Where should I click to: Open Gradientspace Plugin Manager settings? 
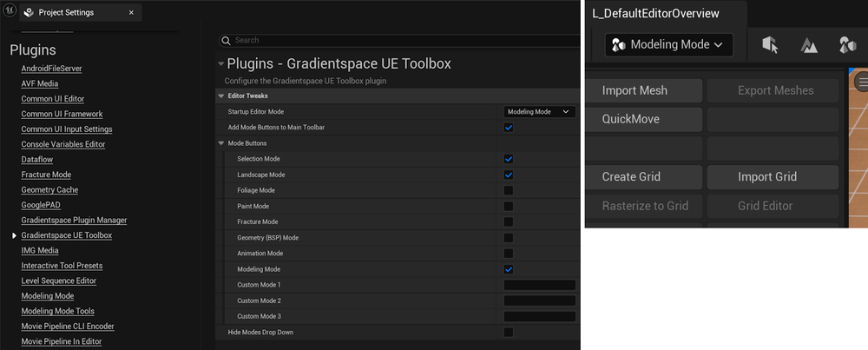74,220
